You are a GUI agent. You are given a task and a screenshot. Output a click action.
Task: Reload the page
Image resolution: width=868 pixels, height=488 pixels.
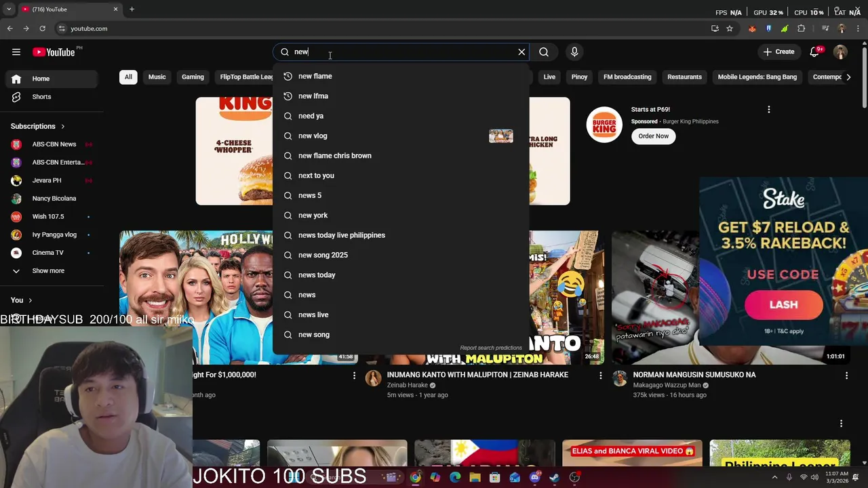(x=42, y=28)
